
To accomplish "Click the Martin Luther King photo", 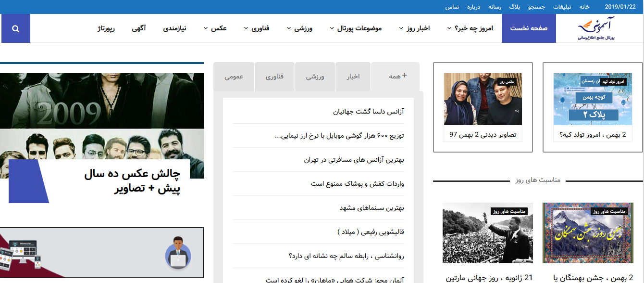I will tap(487, 233).
